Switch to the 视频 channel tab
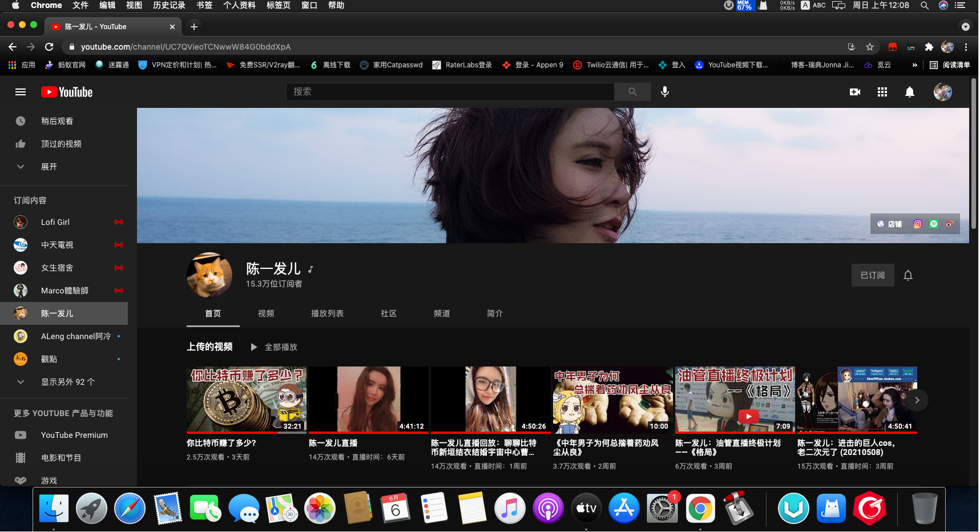The width and height of the screenshot is (980, 532). [x=266, y=313]
